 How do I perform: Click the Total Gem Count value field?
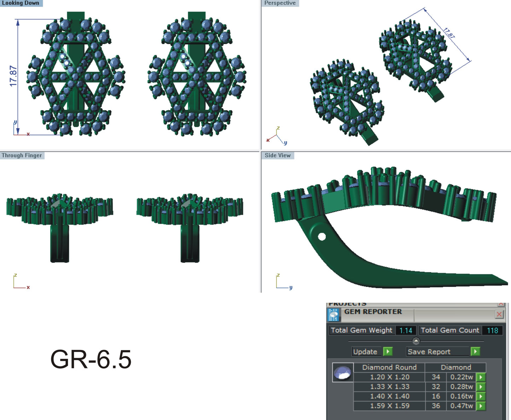492,330
